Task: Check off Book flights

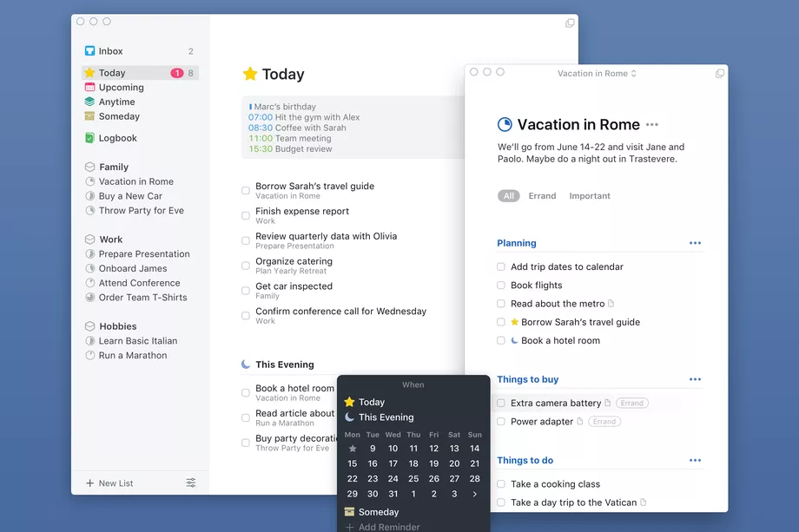Action: coord(501,285)
